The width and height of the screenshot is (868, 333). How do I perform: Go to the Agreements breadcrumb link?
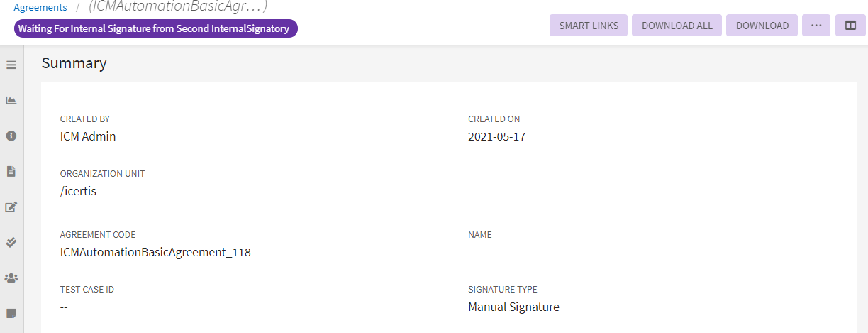40,7
